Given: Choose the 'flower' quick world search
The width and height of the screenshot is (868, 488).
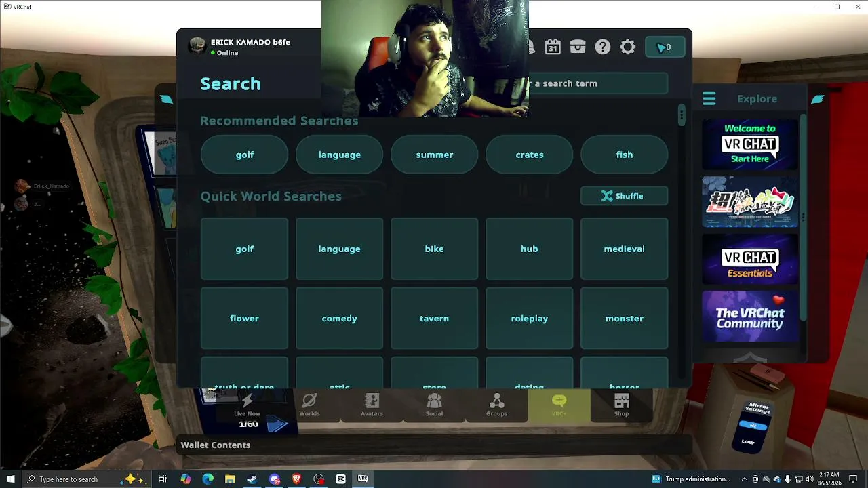Looking at the screenshot, I should tap(244, 318).
